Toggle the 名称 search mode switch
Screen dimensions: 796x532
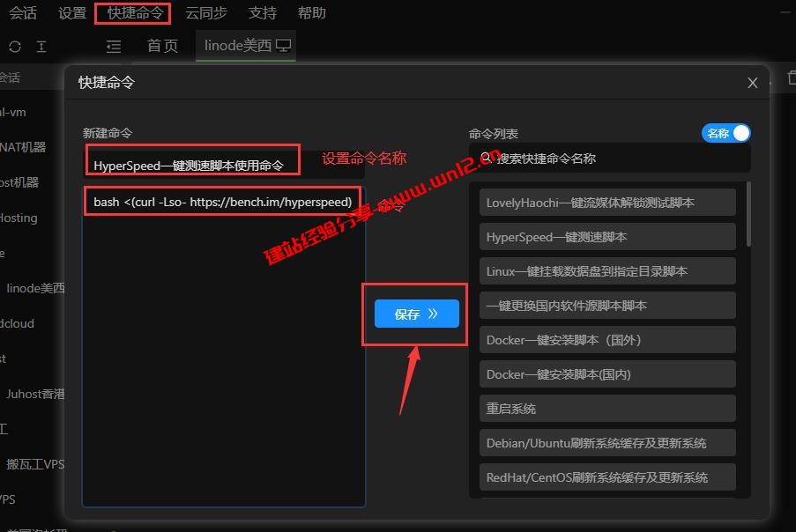coord(725,131)
